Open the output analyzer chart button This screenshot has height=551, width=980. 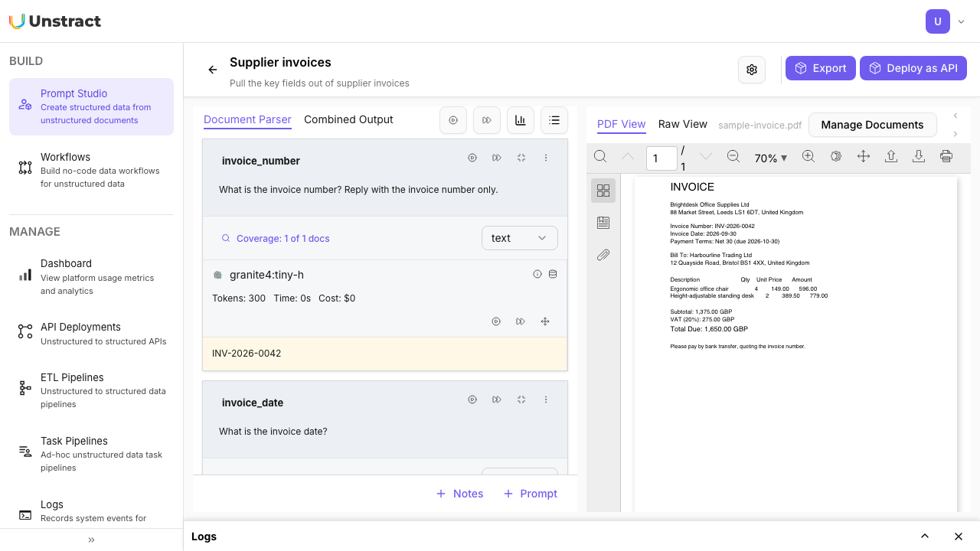coord(521,120)
